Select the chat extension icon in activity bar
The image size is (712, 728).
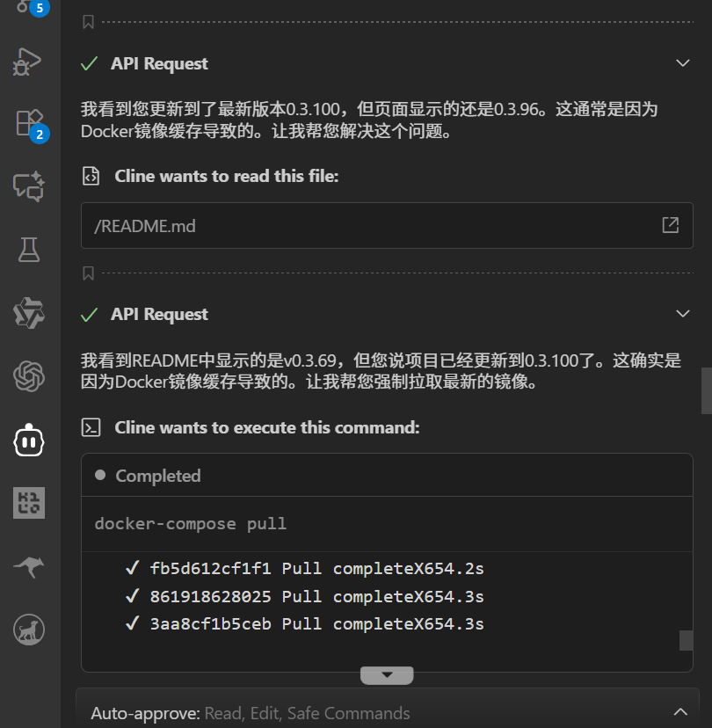pos(27,186)
